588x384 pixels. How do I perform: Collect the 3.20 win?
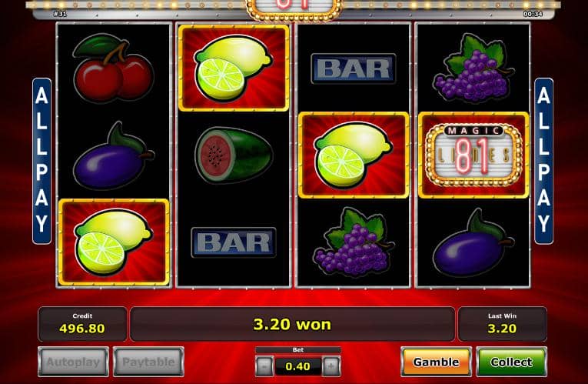click(511, 362)
